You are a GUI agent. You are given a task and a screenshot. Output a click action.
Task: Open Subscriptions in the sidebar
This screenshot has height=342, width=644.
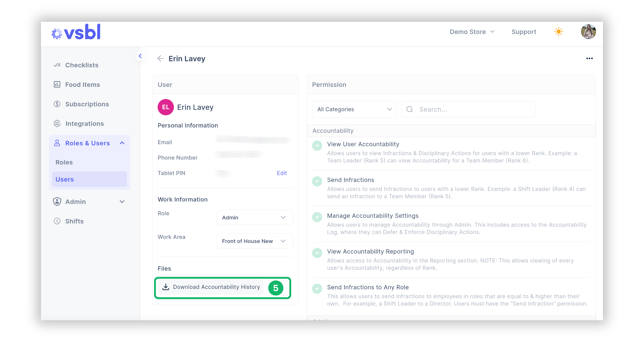(x=87, y=104)
